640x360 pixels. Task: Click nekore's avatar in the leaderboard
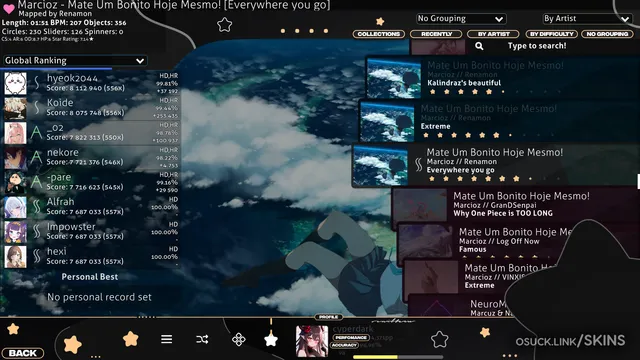15,158
